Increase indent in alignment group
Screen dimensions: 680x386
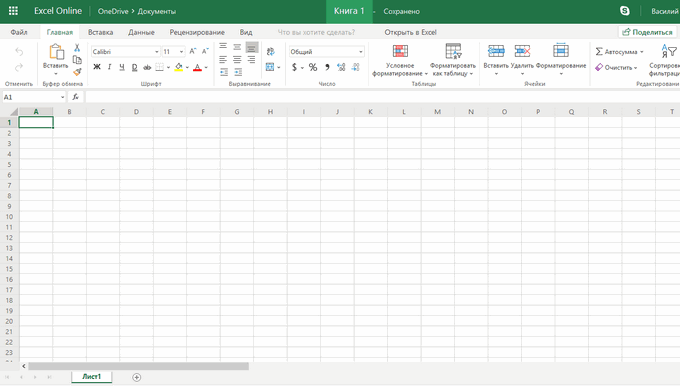tap(238, 72)
